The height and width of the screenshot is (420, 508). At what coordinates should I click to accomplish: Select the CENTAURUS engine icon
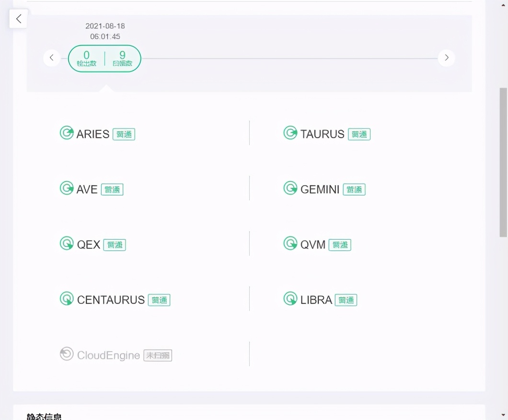pyautogui.click(x=67, y=299)
